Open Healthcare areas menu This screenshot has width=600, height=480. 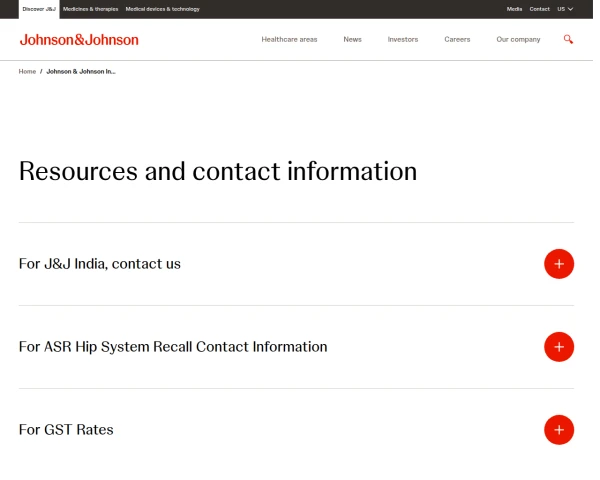[x=289, y=40]
